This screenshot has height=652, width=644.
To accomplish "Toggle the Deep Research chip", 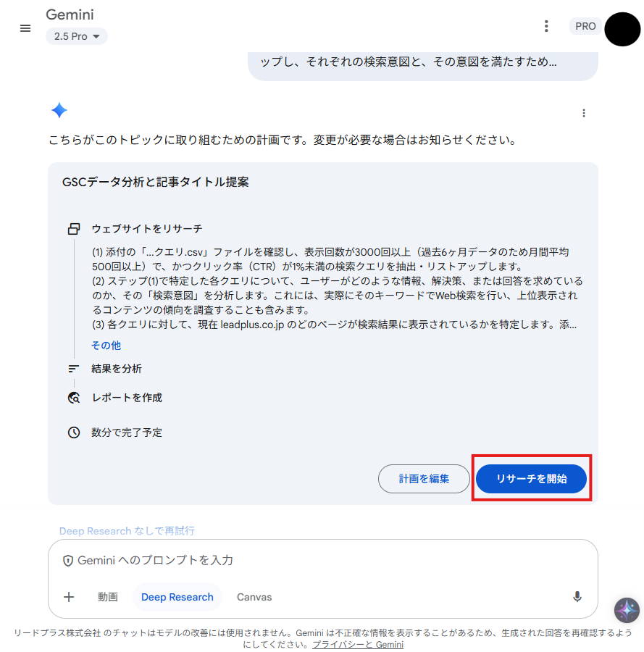I will tap(177, 597).
